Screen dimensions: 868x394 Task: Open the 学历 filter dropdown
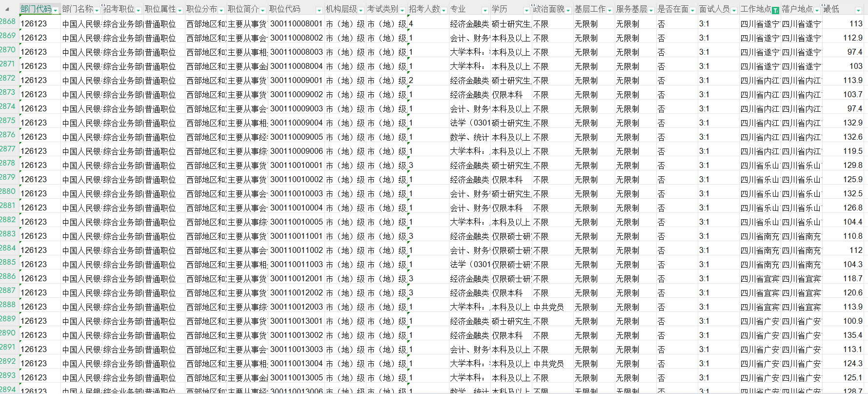(x=526, y=10)
